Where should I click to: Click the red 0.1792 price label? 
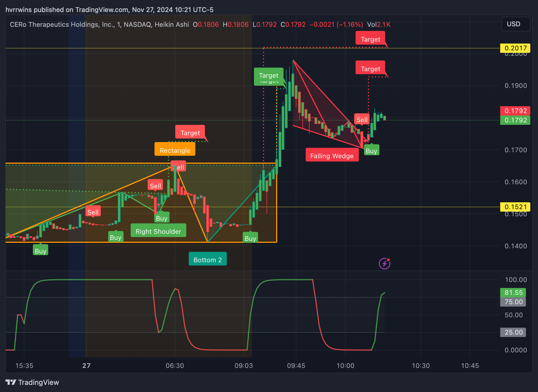(515, 111)
